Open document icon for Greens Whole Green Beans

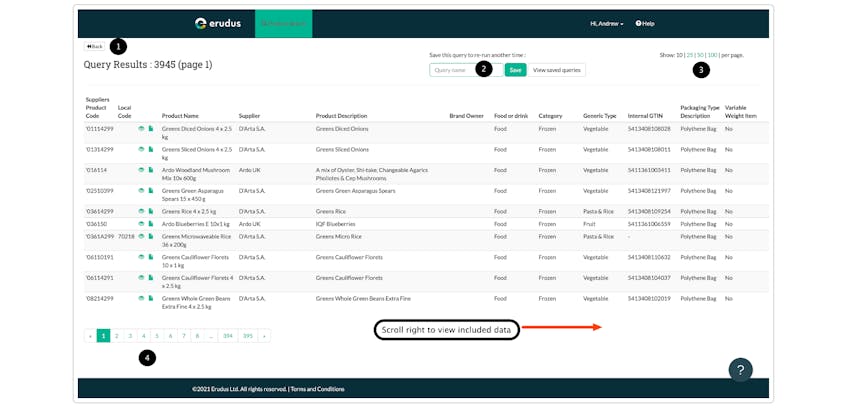click(x=151, y=298)
